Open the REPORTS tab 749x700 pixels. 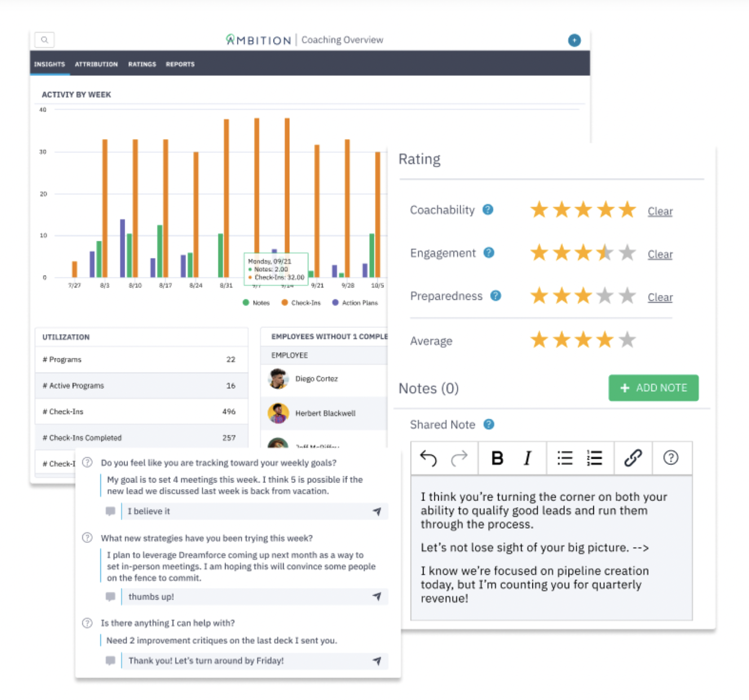pyautogui.click(x=180, y=64)
